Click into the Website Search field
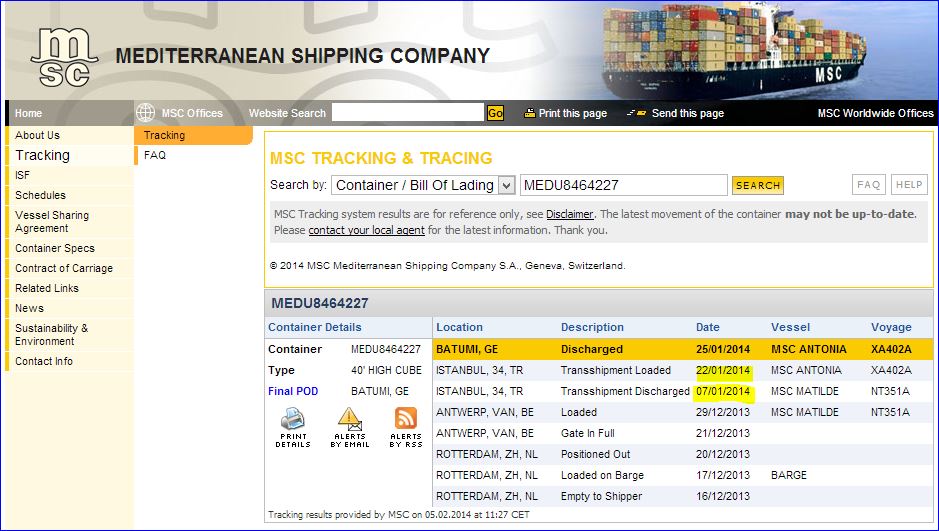The width and height of the screenshot is (939, 531). [408, 113]
